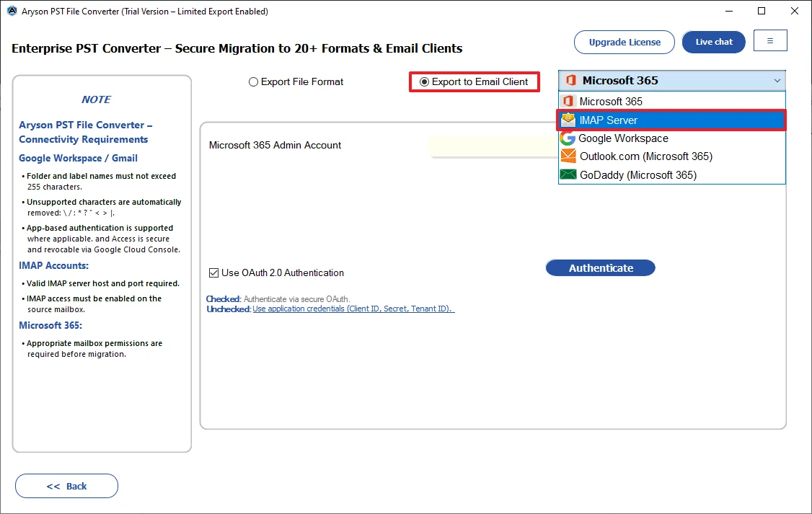Choose Microsoft 365 from the dropdown list

671,101
